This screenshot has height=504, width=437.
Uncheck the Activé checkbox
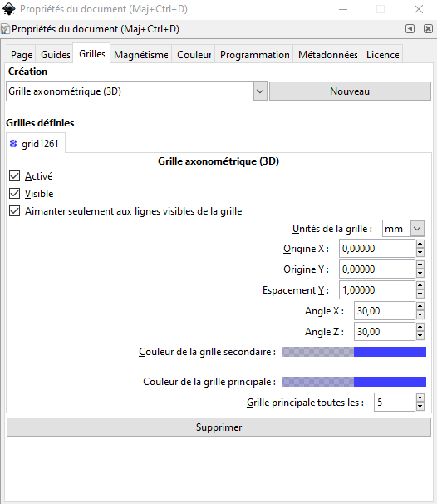click(x=14, y=176)
